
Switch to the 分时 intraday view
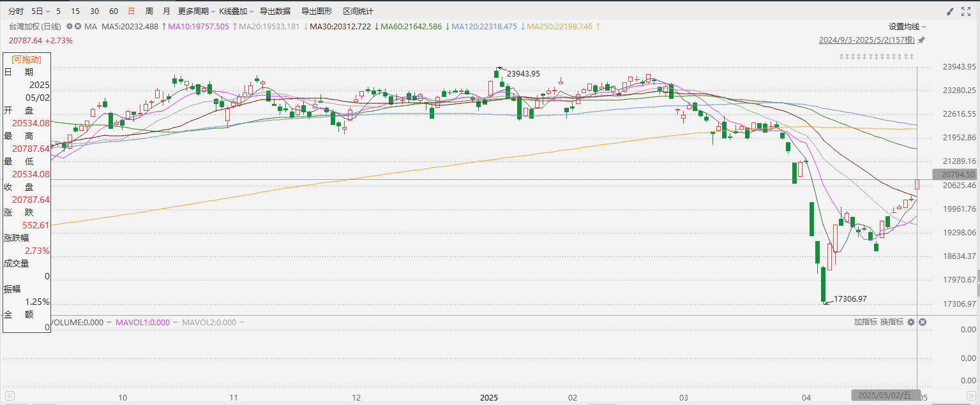click(15, 11)
